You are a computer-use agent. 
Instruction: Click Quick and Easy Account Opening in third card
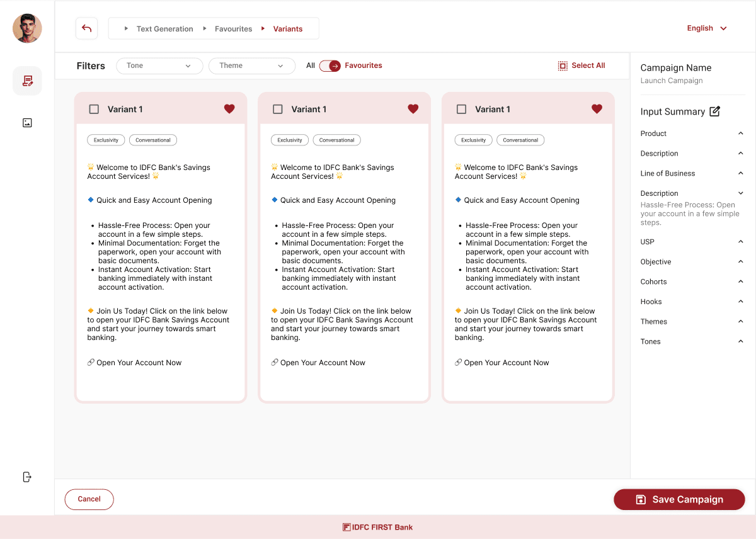click(522, 200)
